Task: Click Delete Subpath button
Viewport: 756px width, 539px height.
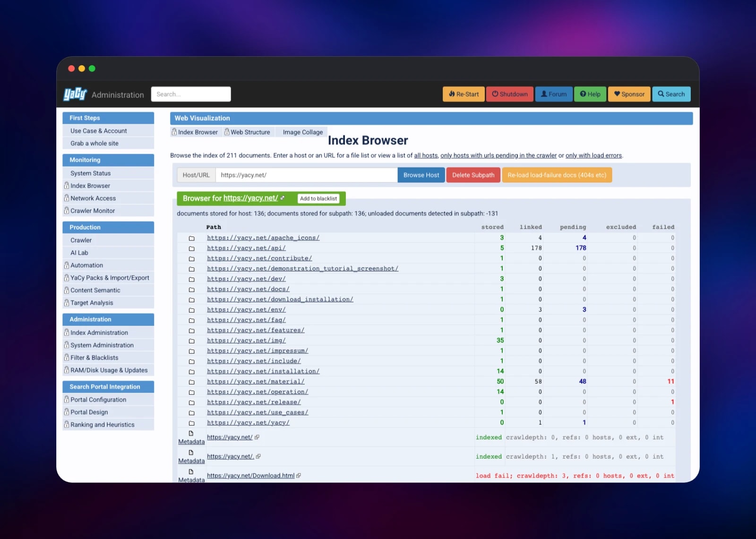Action: pyautogui.click(x=473, y=175)
